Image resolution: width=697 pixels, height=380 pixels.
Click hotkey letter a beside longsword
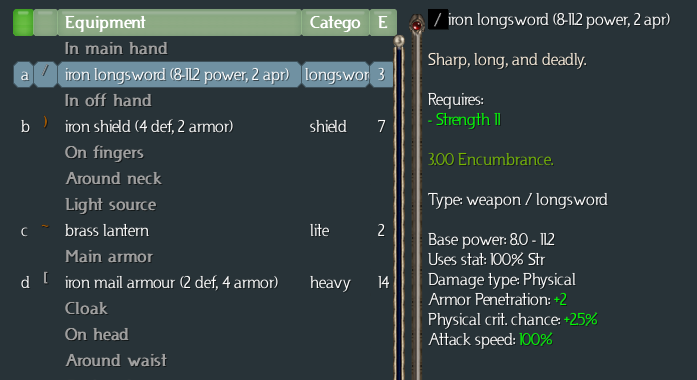tap(24, 75)
